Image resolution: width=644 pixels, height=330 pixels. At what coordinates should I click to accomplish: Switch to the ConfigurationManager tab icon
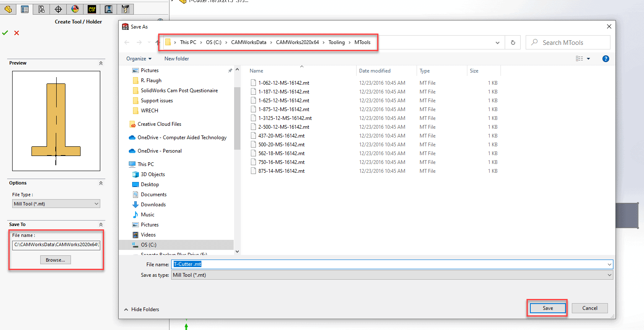pyautogui.click(x=41, y=9)
